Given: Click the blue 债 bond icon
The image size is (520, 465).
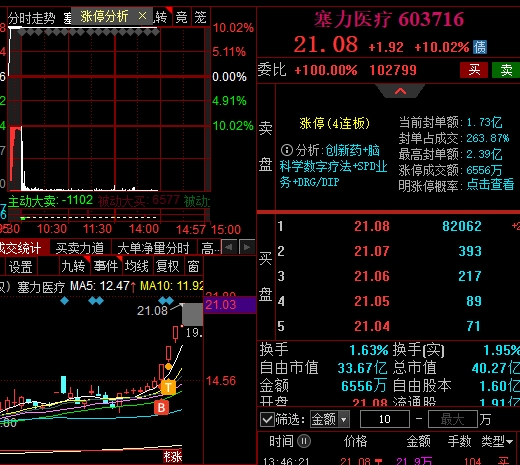Looking at the screenshot, I should pyautogui.click(x=480, y=47).
